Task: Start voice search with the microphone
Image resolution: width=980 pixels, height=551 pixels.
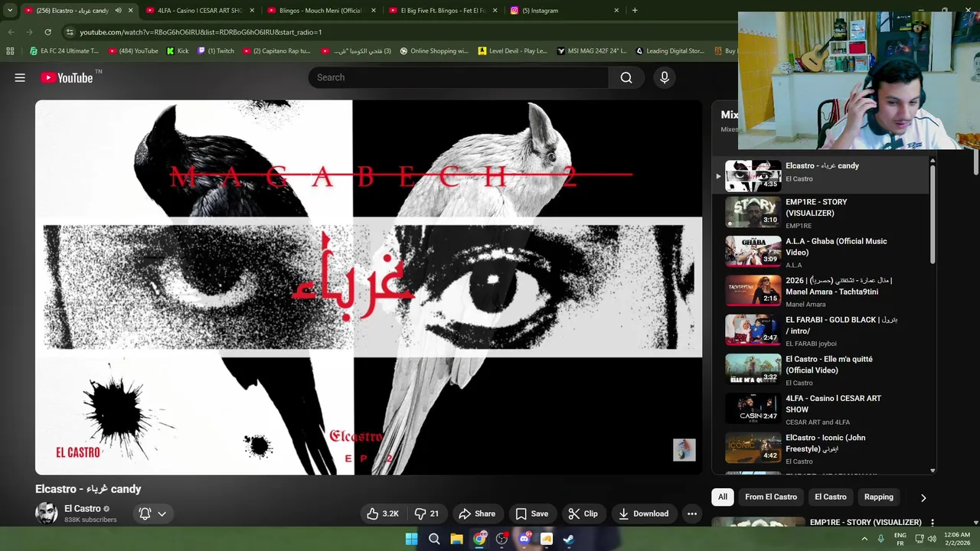Action: (665, 77)
